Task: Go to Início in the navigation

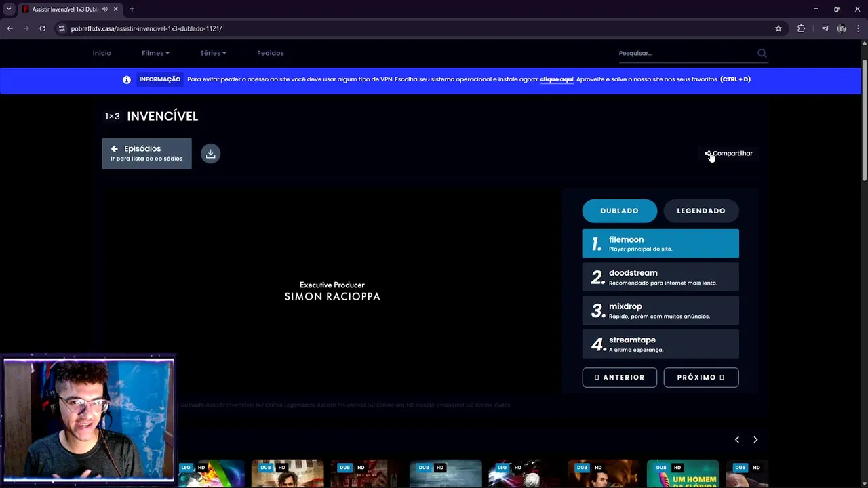Action: 102,53
